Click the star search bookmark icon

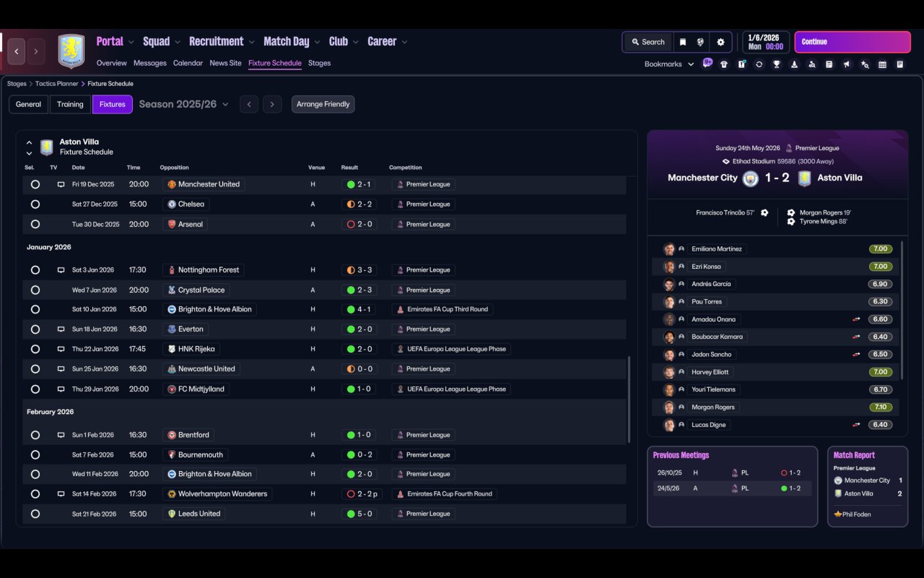click(865, 64)
